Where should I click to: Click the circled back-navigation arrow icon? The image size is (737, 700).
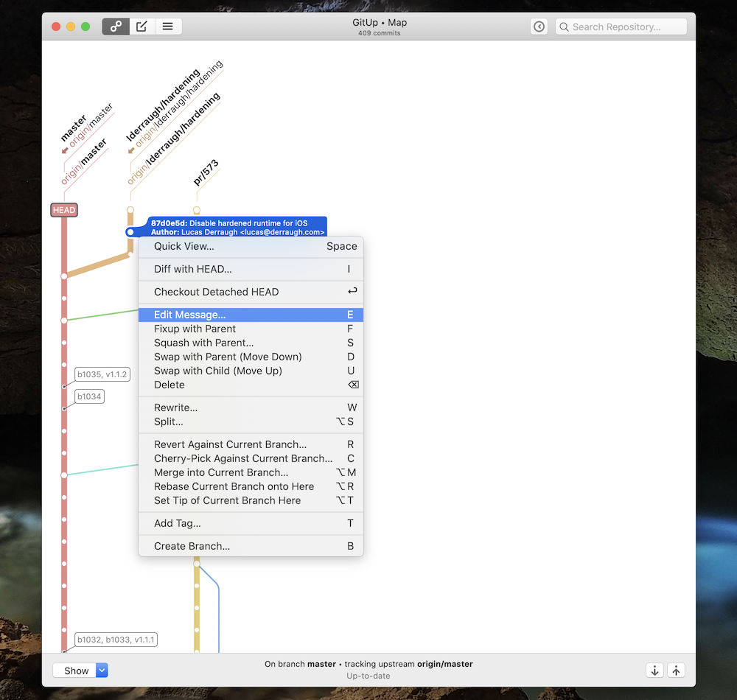click(x=539, y=26)
